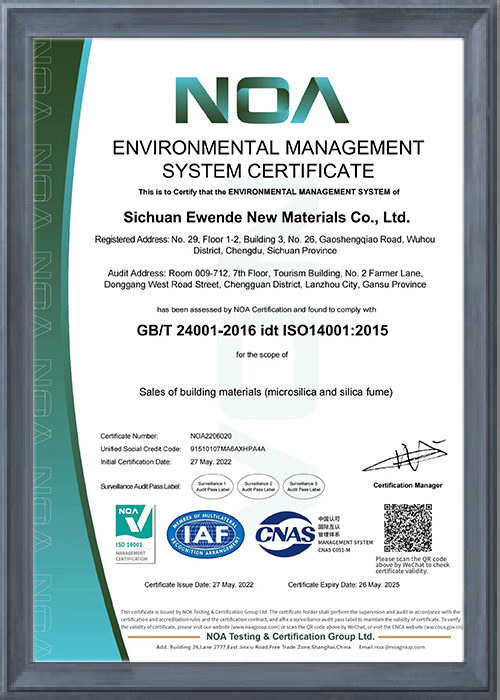Click the Certificate Issue Date text

coord(199,585)
